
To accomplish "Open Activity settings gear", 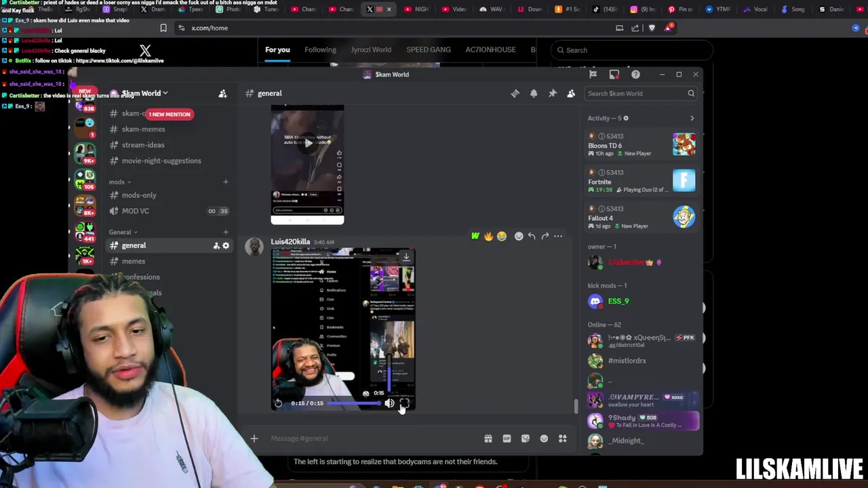I will point(626,118).
